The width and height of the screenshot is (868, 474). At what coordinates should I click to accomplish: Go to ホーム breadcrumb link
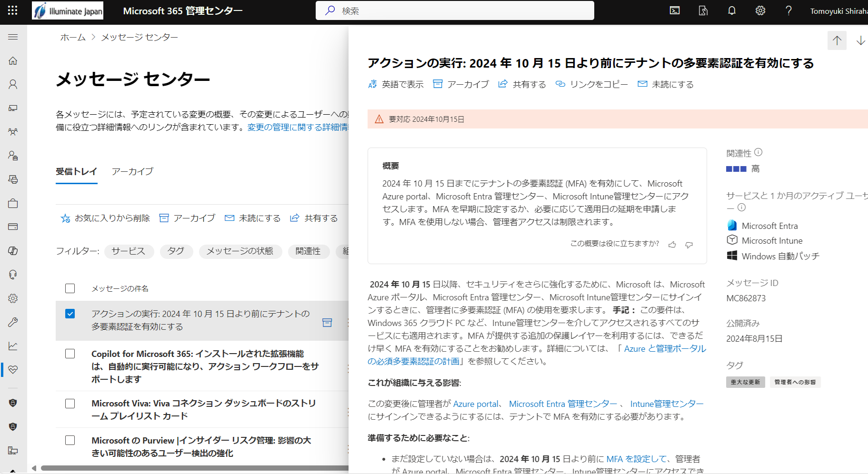coord(73,37)
